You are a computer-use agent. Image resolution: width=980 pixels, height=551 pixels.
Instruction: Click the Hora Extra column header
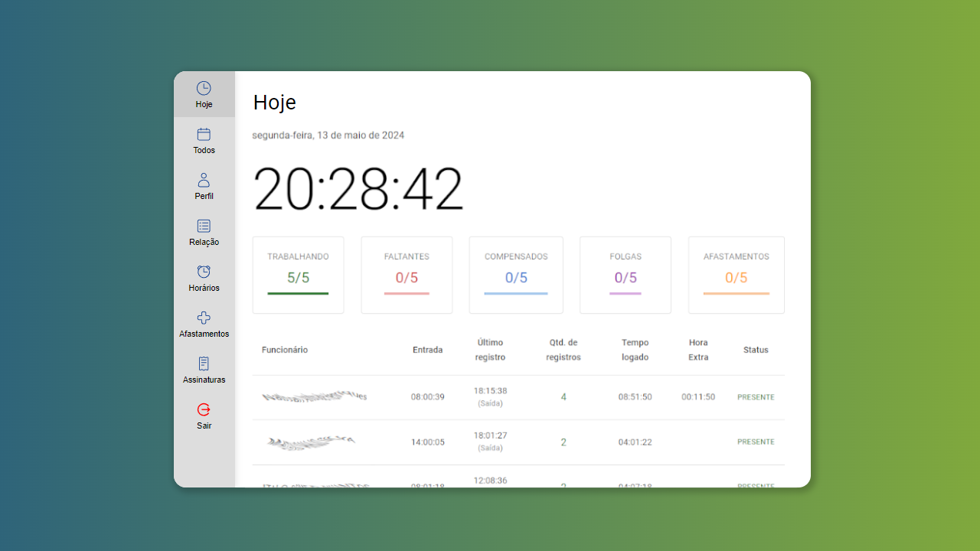[698, 350]
